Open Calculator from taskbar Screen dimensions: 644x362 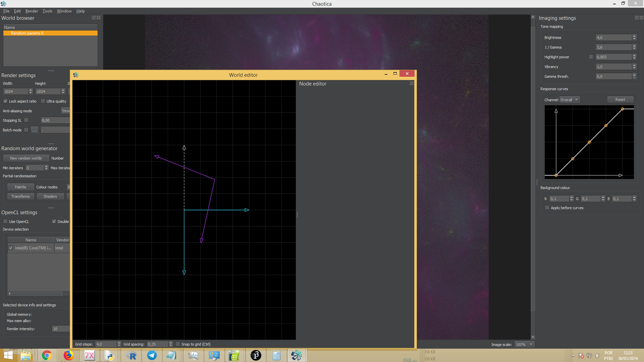pyautogui.click(x=276, y=355)
